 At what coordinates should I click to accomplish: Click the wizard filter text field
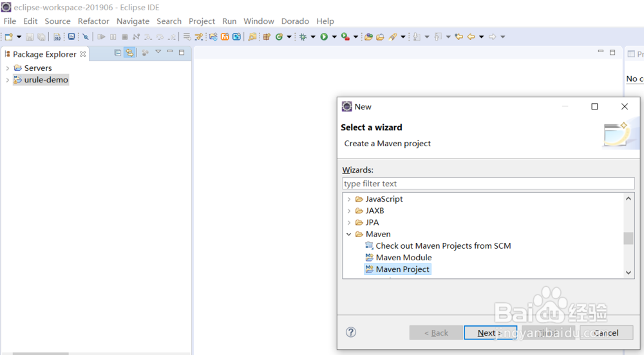pos(488,184)
